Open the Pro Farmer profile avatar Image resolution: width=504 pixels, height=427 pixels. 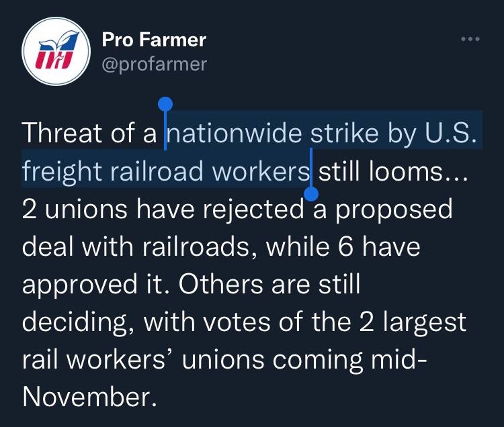click(56, 52)
